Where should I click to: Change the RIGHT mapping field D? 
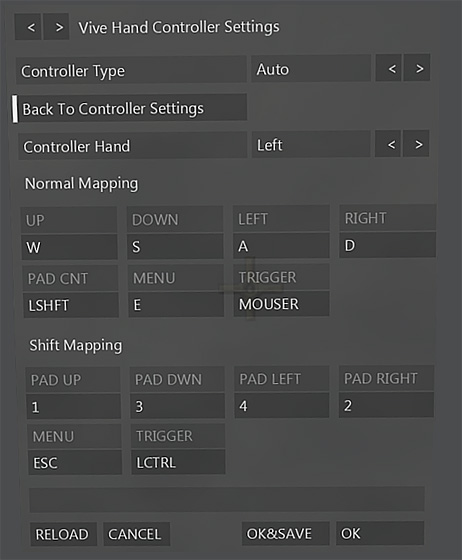(388, 245)
